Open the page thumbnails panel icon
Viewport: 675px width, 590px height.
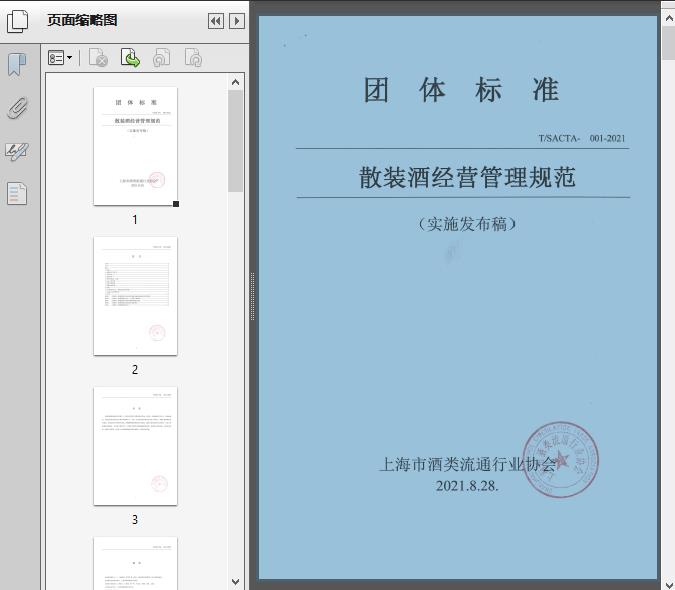click(18, 21)
